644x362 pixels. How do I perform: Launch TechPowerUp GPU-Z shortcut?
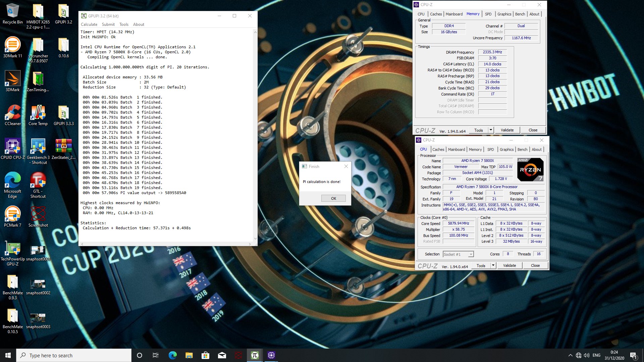point(13,253)
